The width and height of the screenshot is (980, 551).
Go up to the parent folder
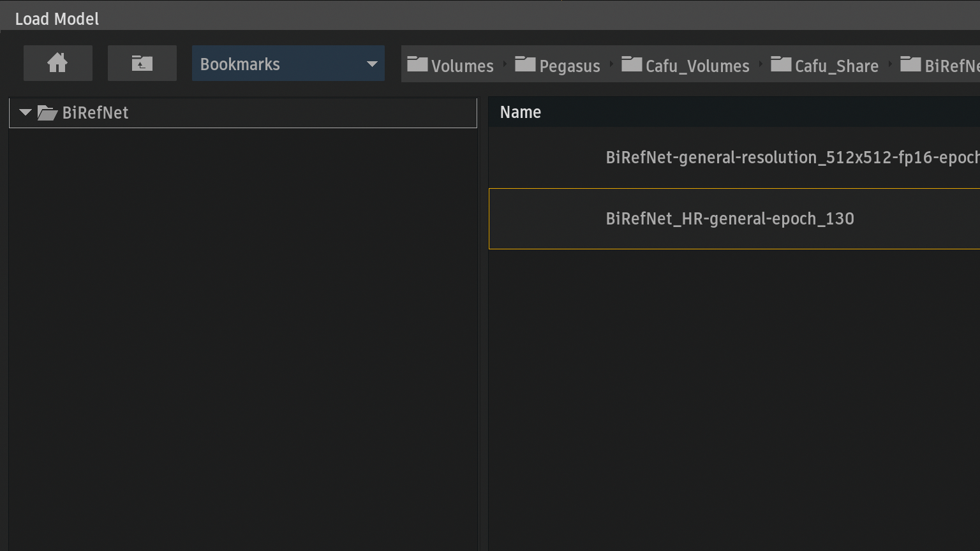(x=142, y=63)
